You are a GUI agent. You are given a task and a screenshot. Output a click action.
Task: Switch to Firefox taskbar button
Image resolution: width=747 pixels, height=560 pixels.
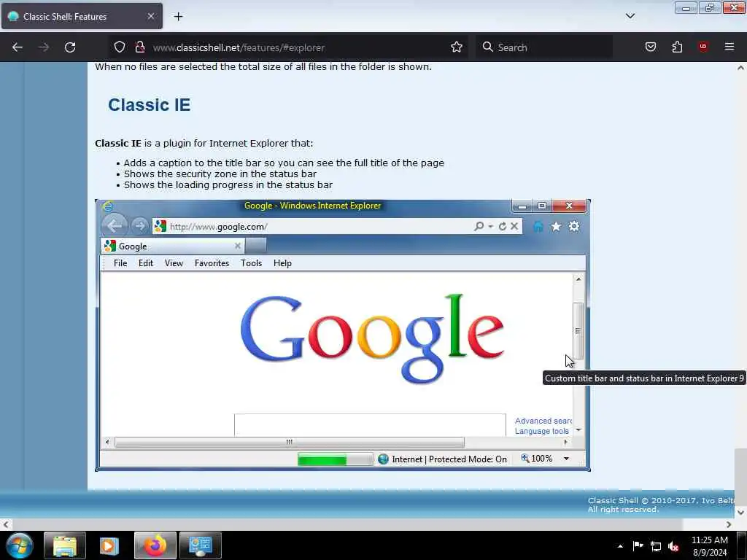pyautogui.click(x=155, y=545)
